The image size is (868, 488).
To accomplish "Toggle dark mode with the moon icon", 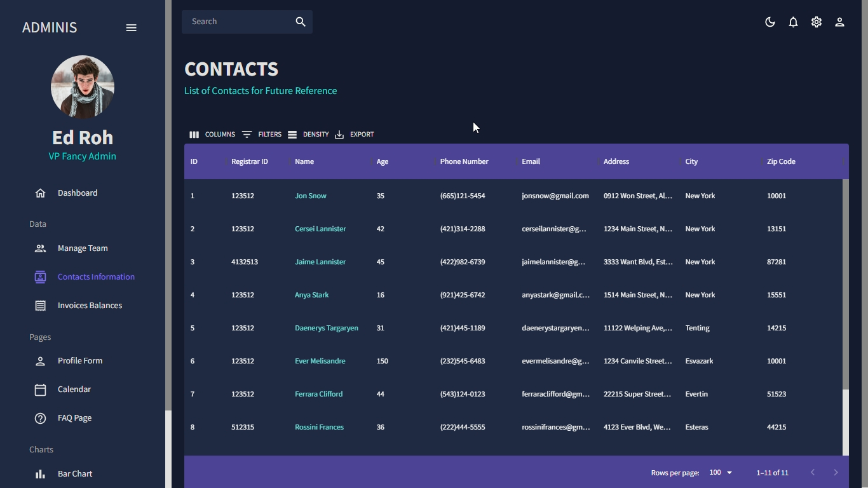I will pos(770,22).
